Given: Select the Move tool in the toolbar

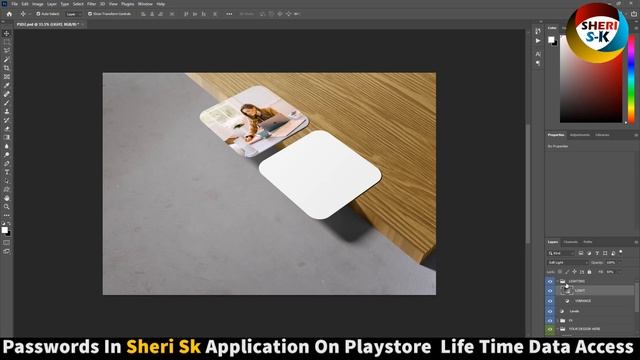Looking at the screenshot, I should pyautogui.click(x=7, y=33).
